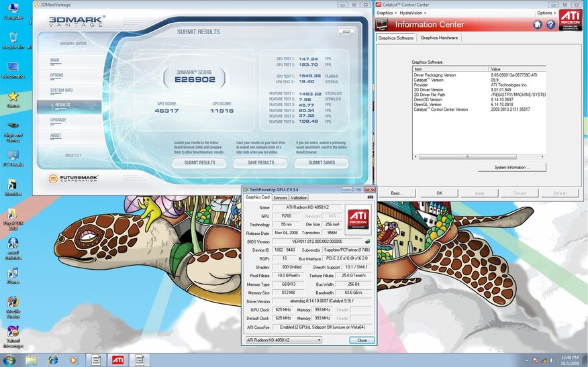Open the Graphics menu in Catalyst
This screenshot has width=588, height=367.
pos(386,13)
